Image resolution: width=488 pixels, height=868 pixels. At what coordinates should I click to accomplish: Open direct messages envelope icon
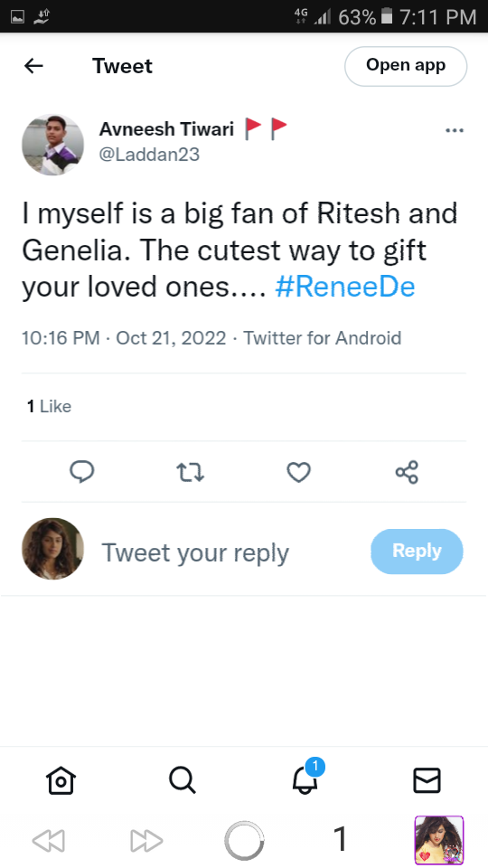tap(427, 780)
